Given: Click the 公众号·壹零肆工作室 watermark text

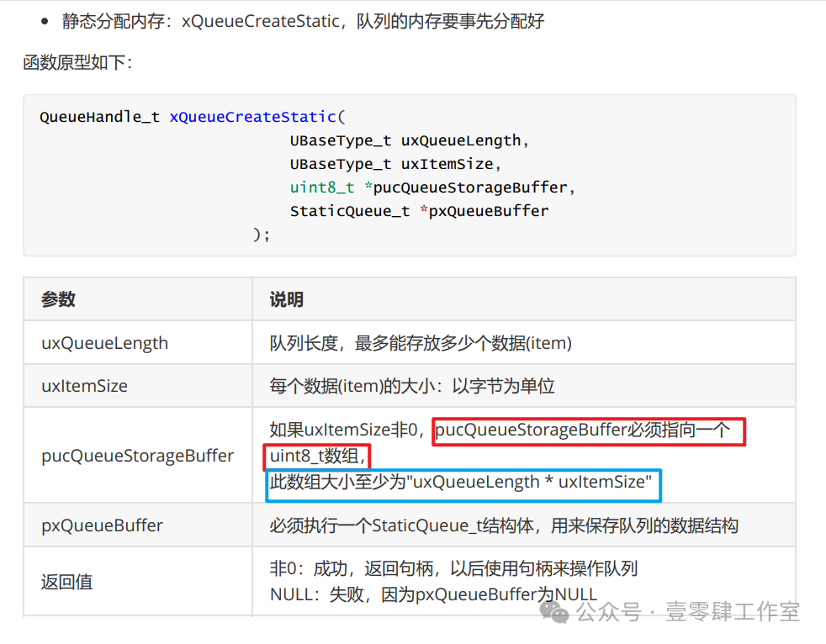Looking at the screenshot, I should coord(688,612).
